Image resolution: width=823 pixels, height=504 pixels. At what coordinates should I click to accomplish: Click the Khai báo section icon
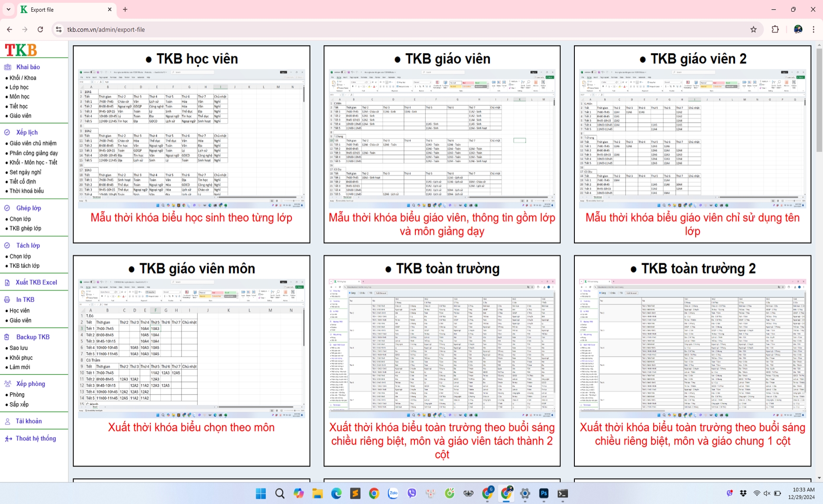7,67
